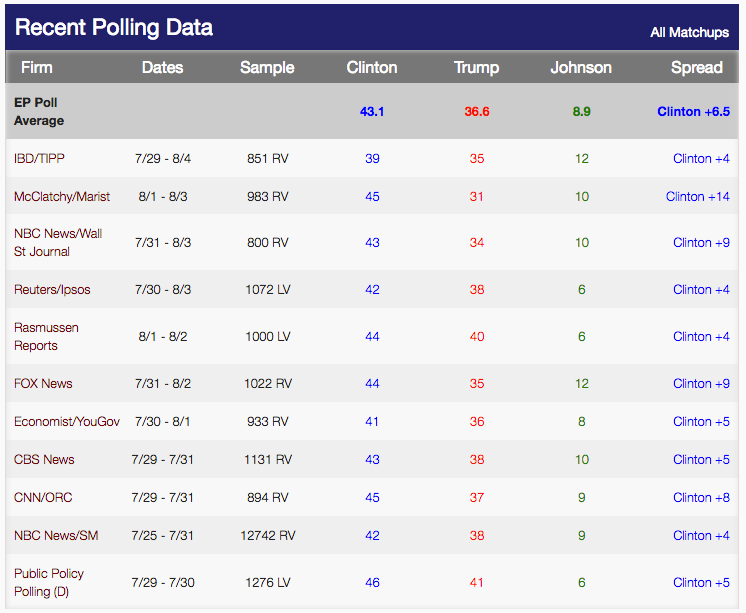Select Public Policy Polling (D) link
This screenshot has width=746, height=613.
click(x=49, y=583)
